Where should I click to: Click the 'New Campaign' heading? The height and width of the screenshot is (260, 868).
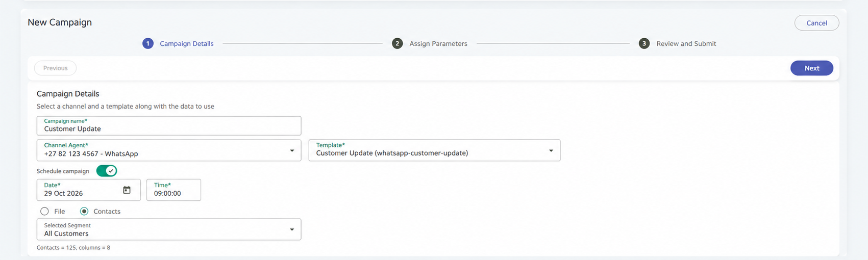click(x=60, y=22)
